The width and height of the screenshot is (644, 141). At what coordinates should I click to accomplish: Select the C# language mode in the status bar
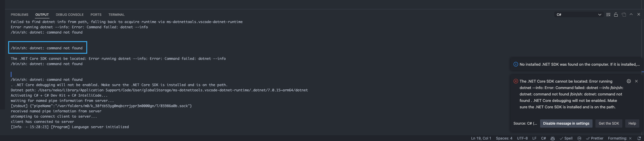pos(543,138)
